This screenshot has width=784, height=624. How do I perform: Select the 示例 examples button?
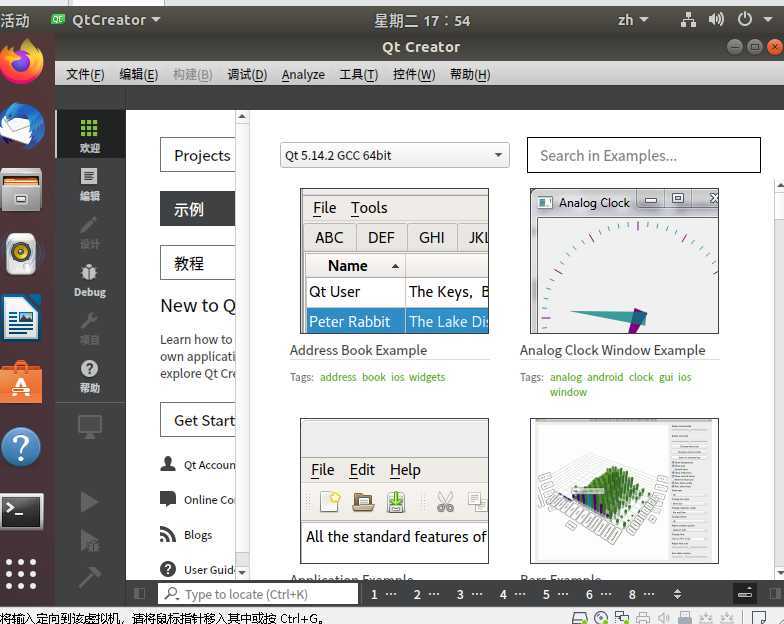click(198, 208)
